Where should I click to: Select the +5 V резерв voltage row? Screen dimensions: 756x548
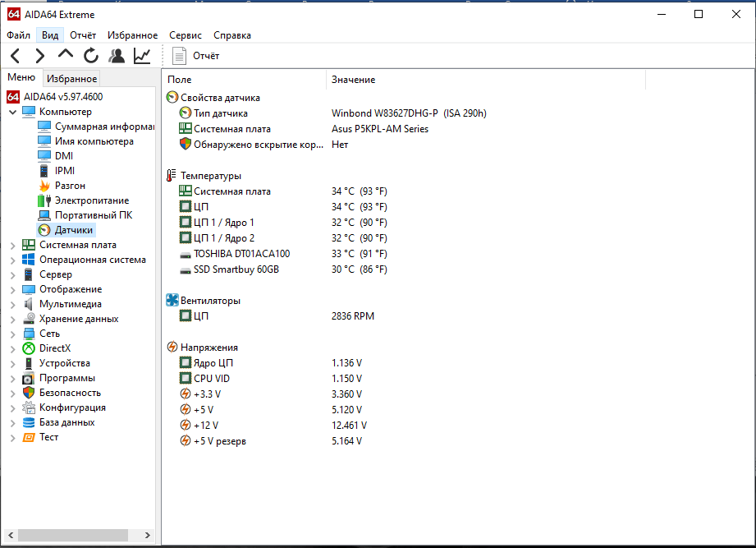[271, 441]
